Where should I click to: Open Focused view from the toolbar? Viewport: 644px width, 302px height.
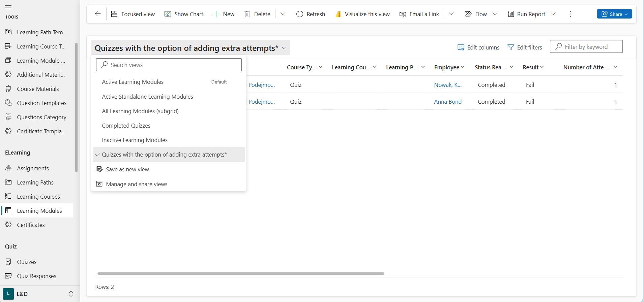pyautogui.click(x=133, y=14)
